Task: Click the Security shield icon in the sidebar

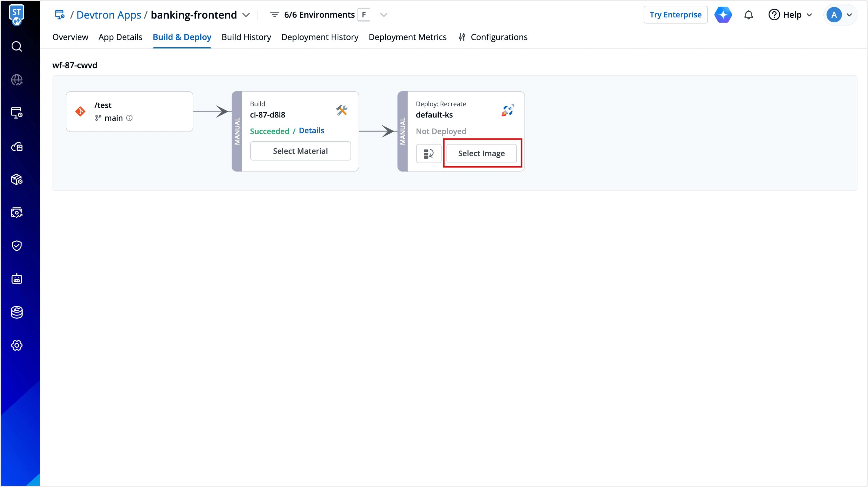Action: 17,246
